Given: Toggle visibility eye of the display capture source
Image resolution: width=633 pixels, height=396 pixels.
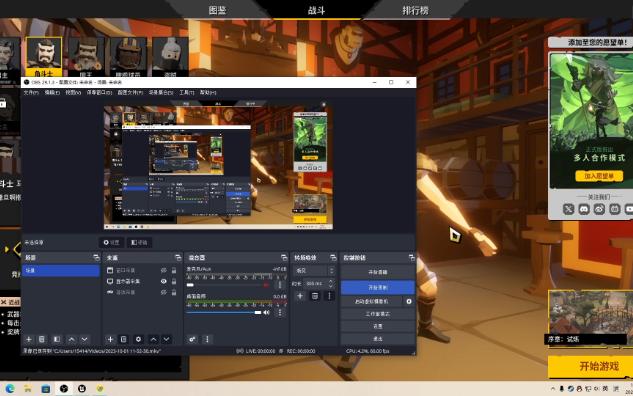Looking at the screenshot, I should pyautogui.click(x=163, y=281).
